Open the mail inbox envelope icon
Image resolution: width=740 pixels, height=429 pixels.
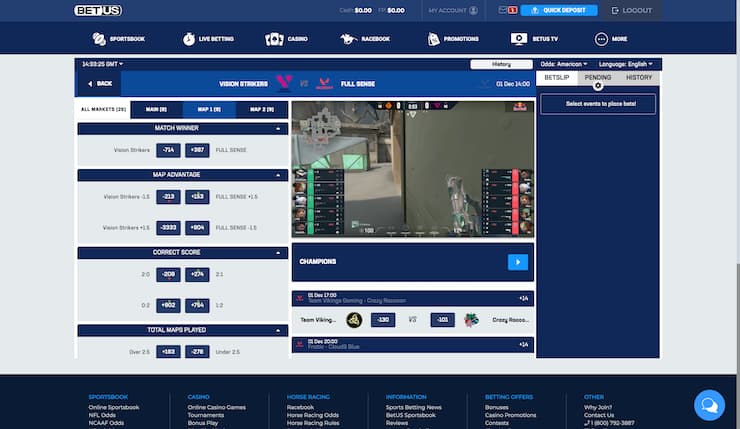(503, 10)
